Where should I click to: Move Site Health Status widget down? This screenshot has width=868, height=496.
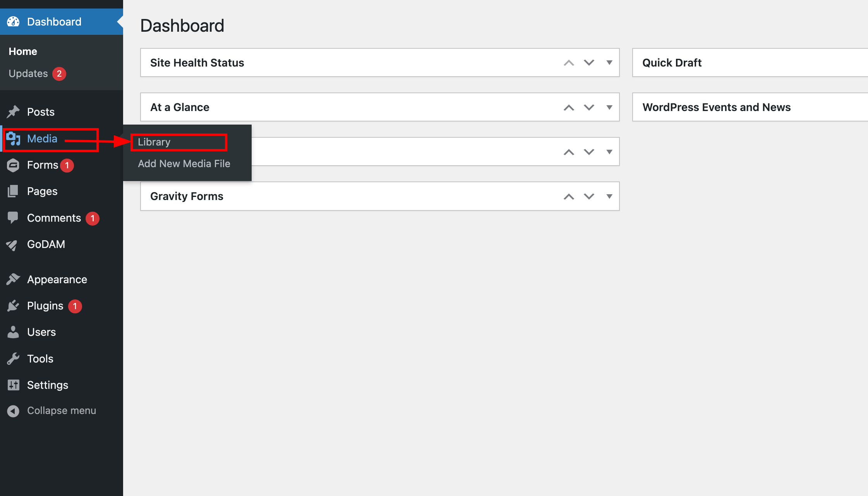point(589,63)
